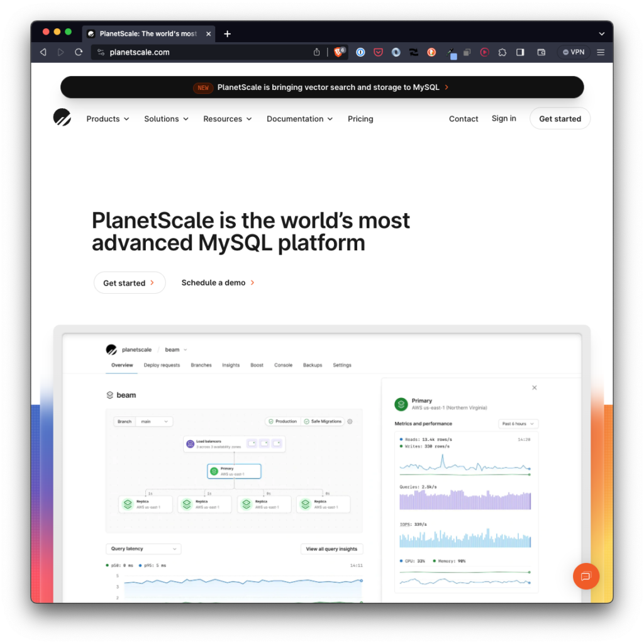The height and width of the screenshot is (644, 644).
Task: Open the orange chat widget
Action: pyautogui.click(x=586, y=576)
